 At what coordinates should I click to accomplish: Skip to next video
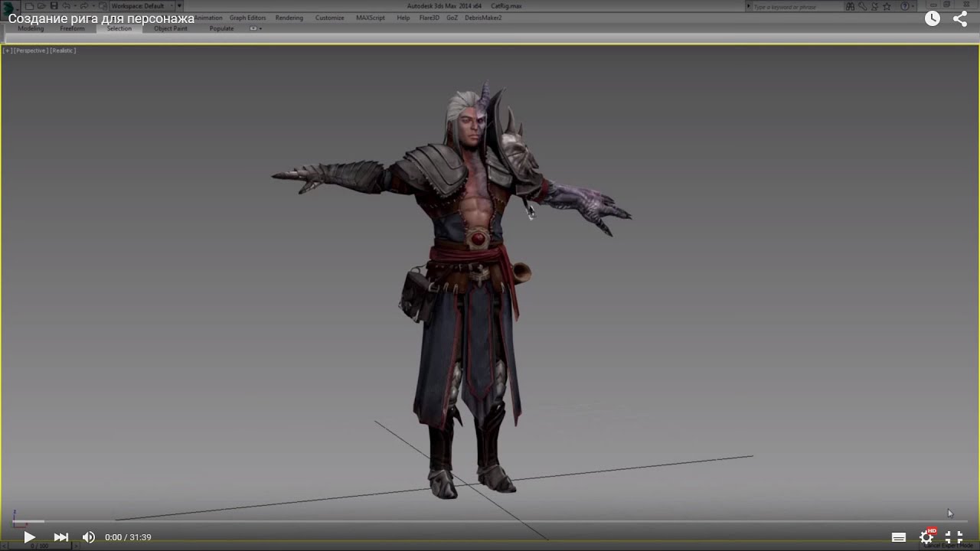point(61,537)
